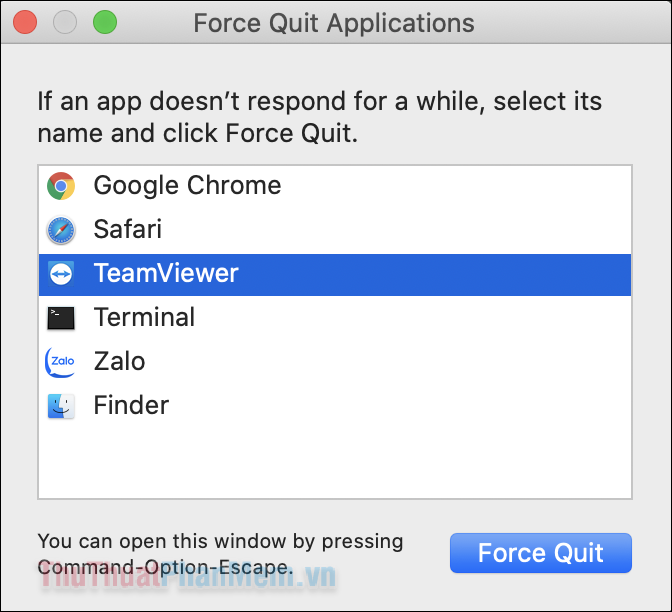Click the instruction text about unresponsive apps

320,117
